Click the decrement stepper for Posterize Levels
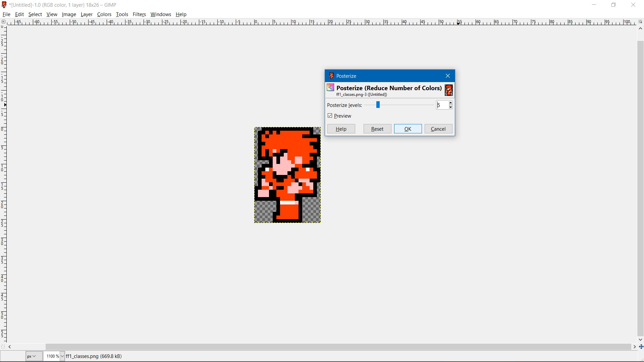 [450, 107]
